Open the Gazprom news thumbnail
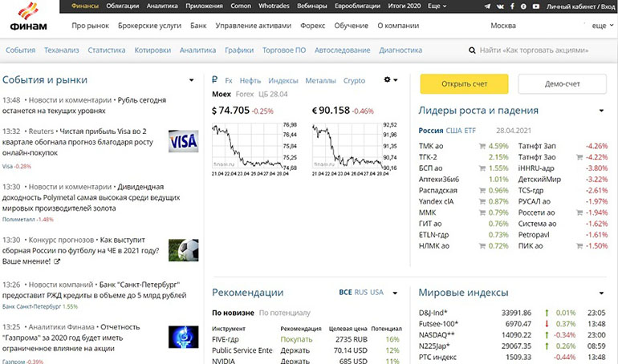The width and height of the screenshot is (618, 364). [x=183, y=337]
